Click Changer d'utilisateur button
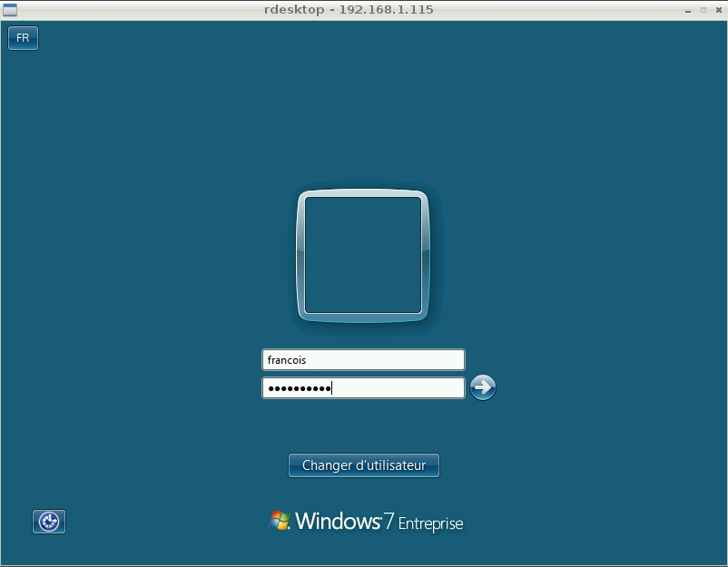The width and height of the screenshot is (728, 567). [x=363, y=464]
